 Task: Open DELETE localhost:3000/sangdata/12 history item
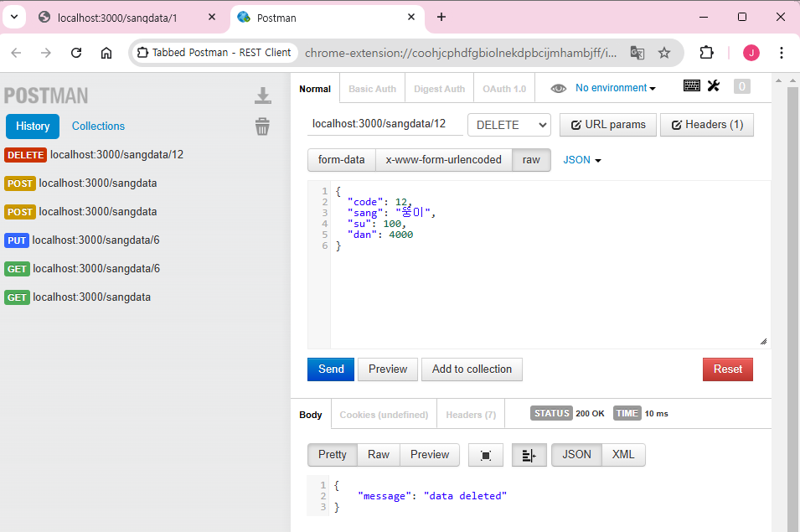coord(94,154)
